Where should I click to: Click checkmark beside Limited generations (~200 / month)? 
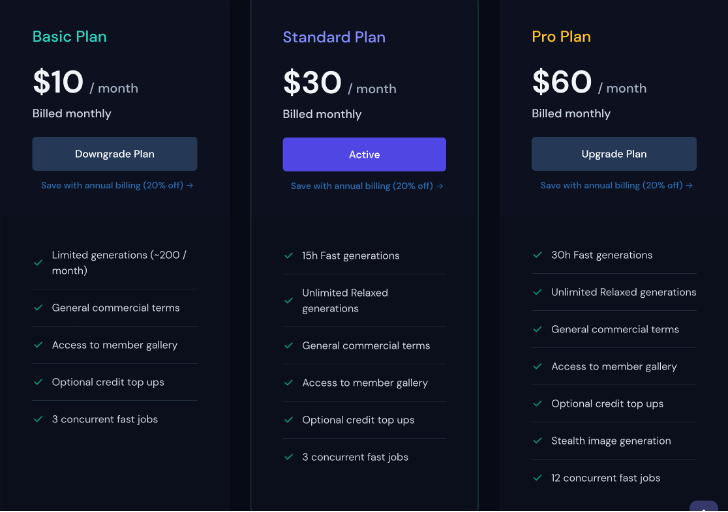38,263
